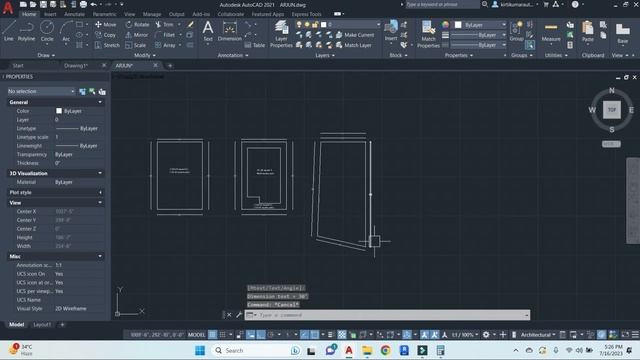Add a new drawing tab
Viewport: 640px width, 360px height.
pos(170,65)
